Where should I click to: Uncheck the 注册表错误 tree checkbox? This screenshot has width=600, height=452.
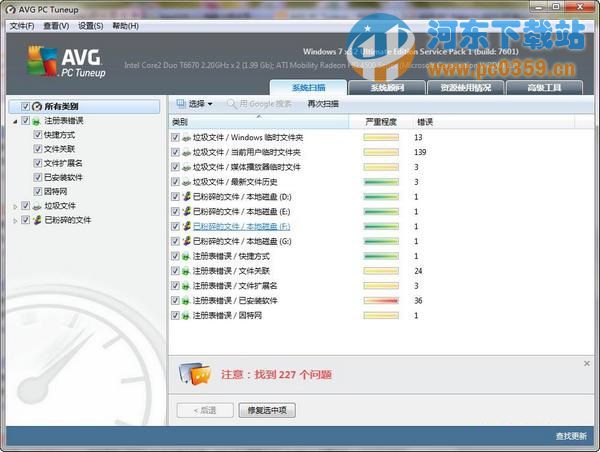[25, 121]
